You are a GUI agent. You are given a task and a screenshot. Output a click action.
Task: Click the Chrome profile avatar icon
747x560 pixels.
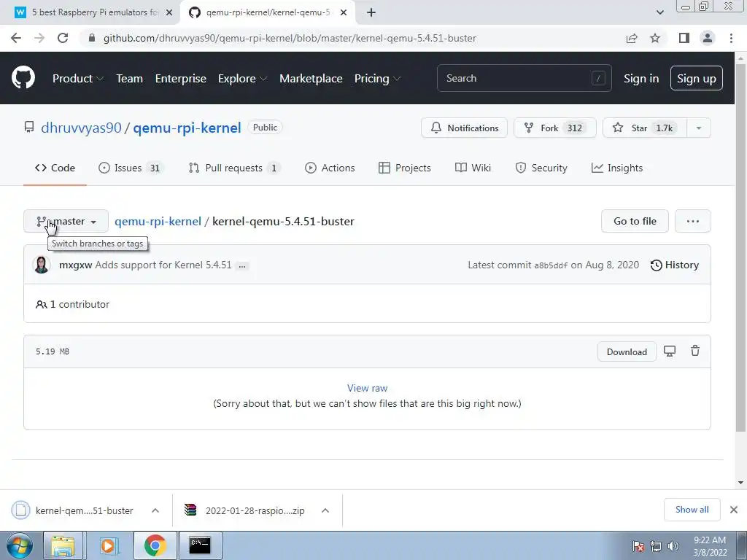(708, 38)
